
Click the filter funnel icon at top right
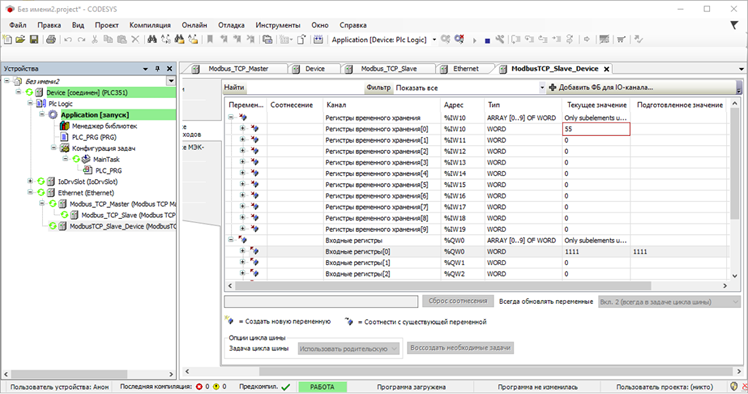[735, 25]
